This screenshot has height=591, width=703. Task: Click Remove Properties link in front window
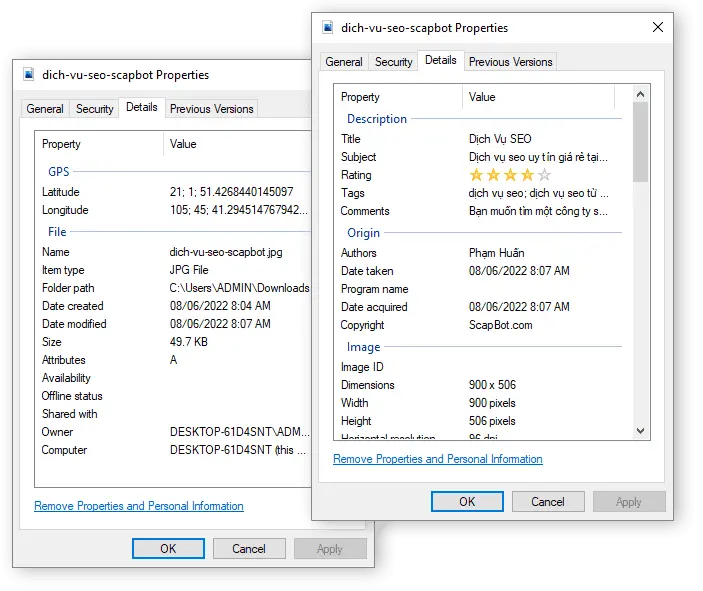pyautogui.click(x=438, y=459)
